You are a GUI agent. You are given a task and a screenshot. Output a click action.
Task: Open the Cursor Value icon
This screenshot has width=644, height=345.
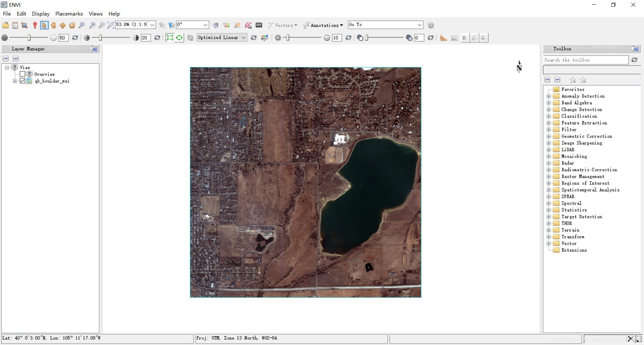coord(259,25)
